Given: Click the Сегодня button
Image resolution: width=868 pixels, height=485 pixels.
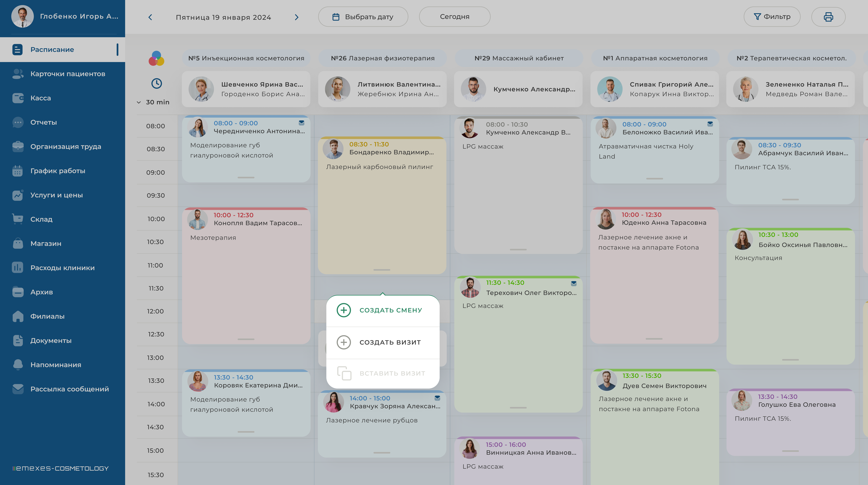Looking at the screenshot, I should [x=455, y=17].
